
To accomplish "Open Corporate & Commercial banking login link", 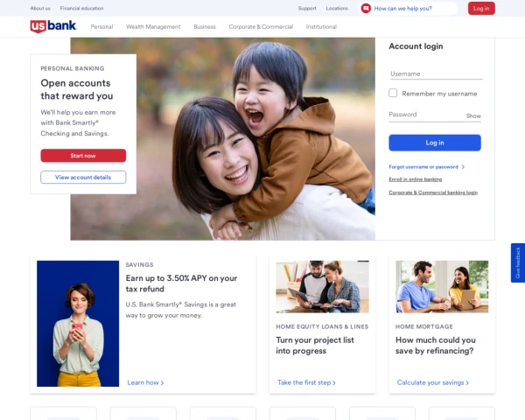I will [x=433, y=192].
